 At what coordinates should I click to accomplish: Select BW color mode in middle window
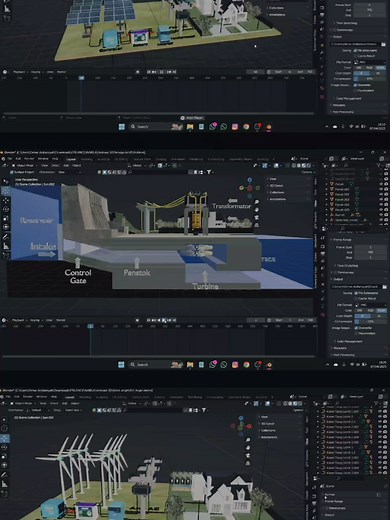click(359, 310)
